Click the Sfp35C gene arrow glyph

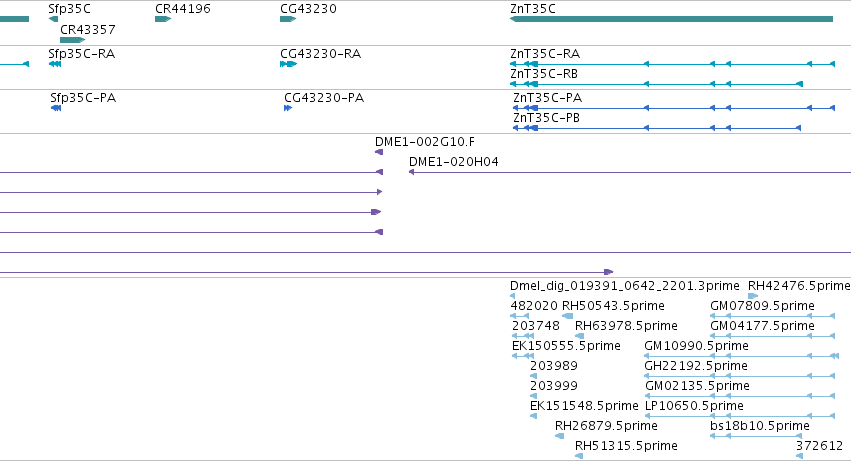click(53, 19)
